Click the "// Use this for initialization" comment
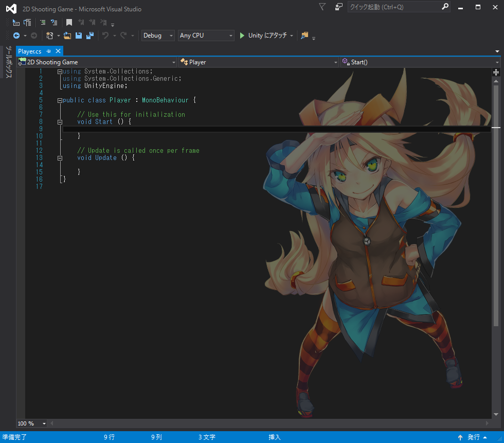 click(x=131, y=114)
